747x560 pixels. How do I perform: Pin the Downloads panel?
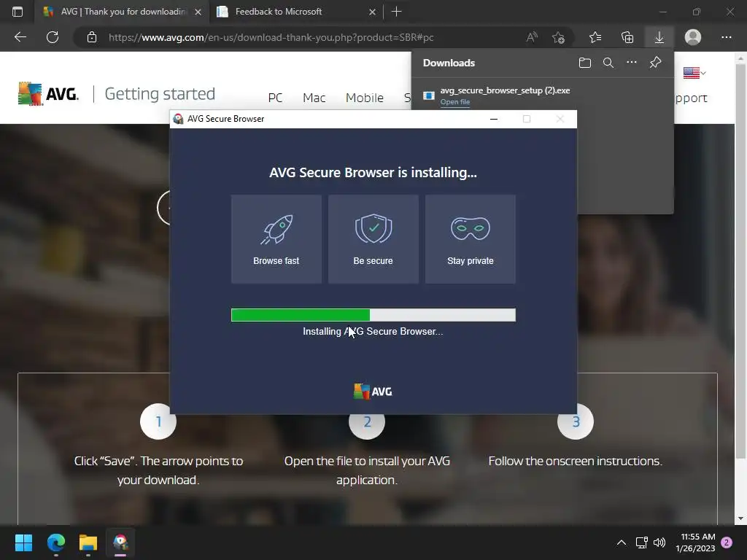coord(656,63)
